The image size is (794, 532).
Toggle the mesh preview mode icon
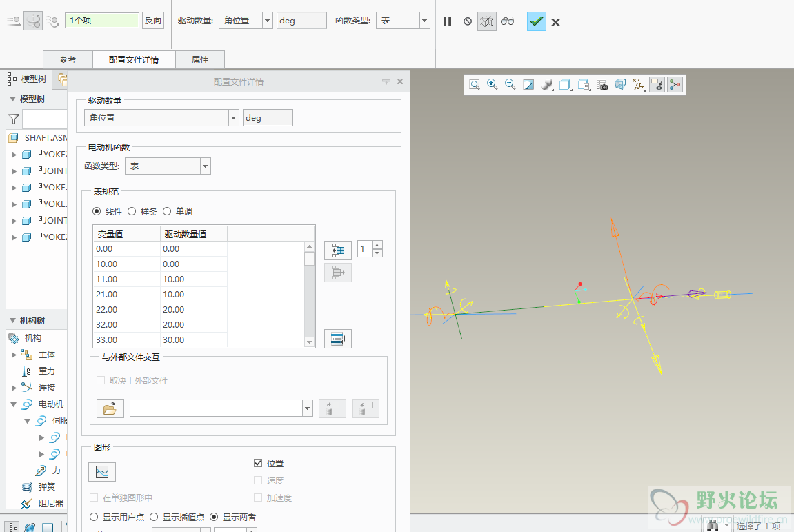pyautogui.click(x=486, y=21)
